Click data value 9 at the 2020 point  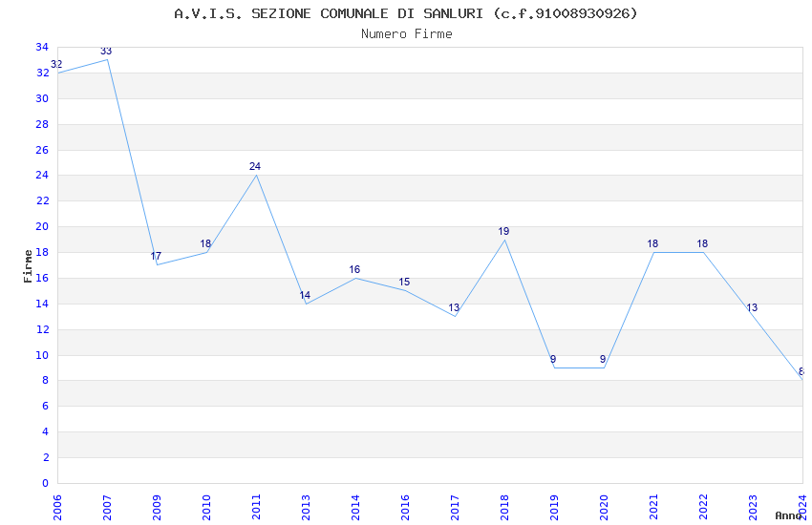point(603,359)
